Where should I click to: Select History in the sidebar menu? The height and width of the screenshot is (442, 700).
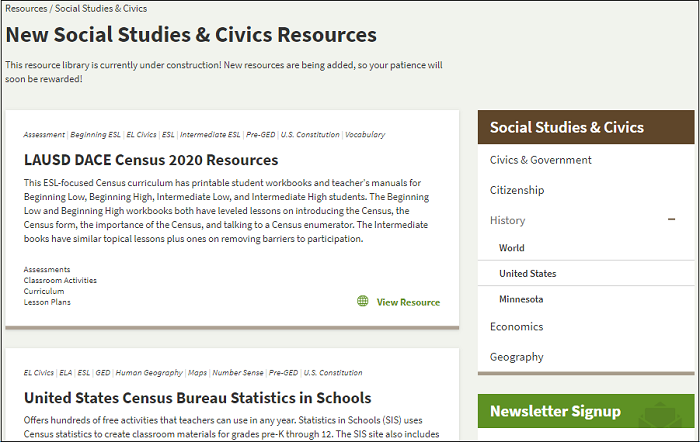tap(507, 220)
